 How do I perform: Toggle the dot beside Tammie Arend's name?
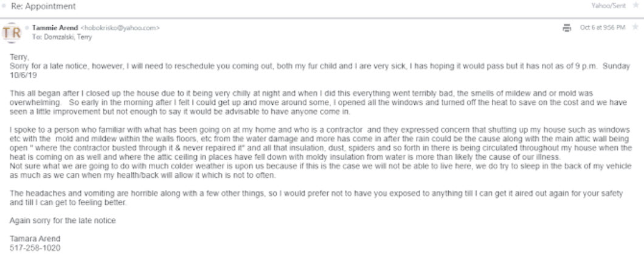pos(27,28)
